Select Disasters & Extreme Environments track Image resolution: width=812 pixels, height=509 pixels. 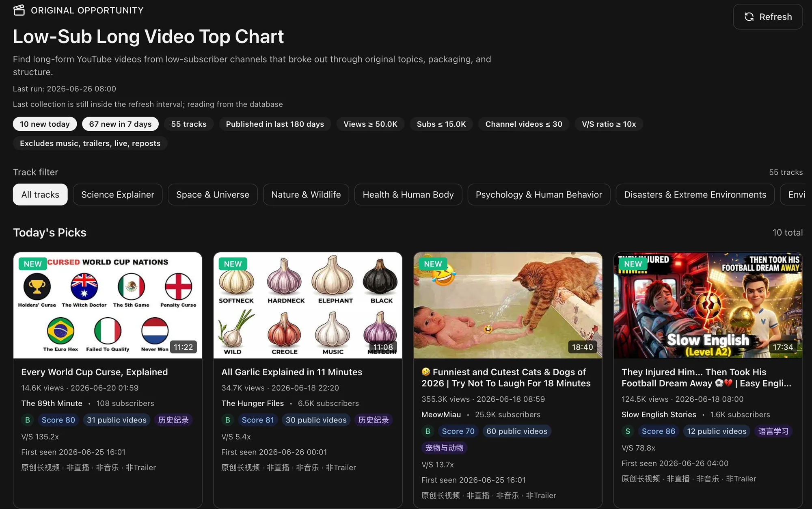tap(695, 195)
